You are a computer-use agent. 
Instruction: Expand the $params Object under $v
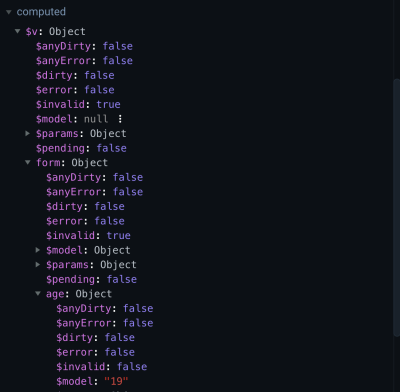click(28, 134)
